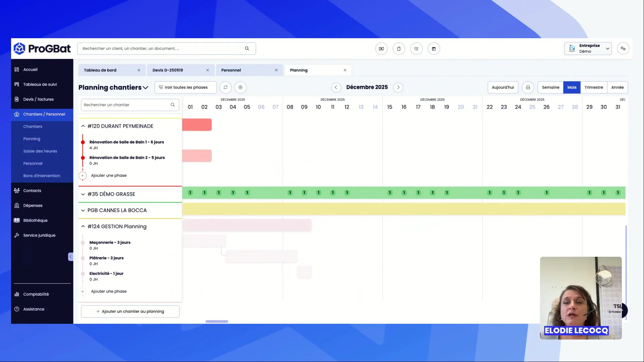Switch view to Trimestre

[x=593, y=87]
